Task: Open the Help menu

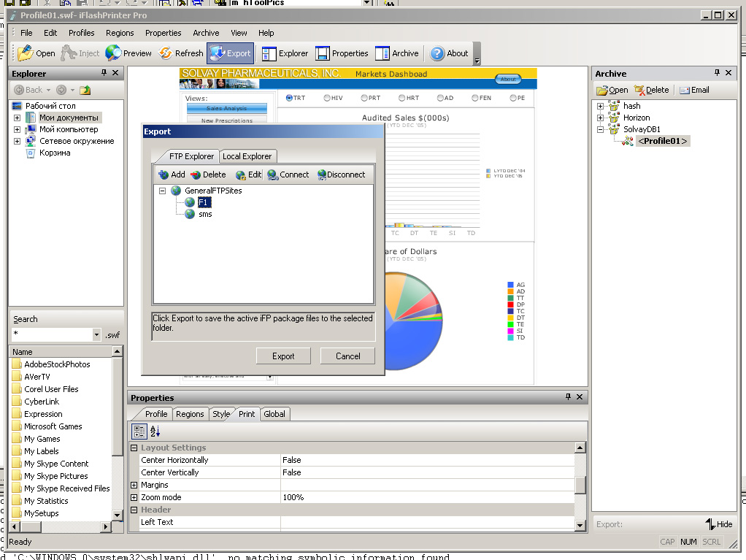Action: coord(266,33)
